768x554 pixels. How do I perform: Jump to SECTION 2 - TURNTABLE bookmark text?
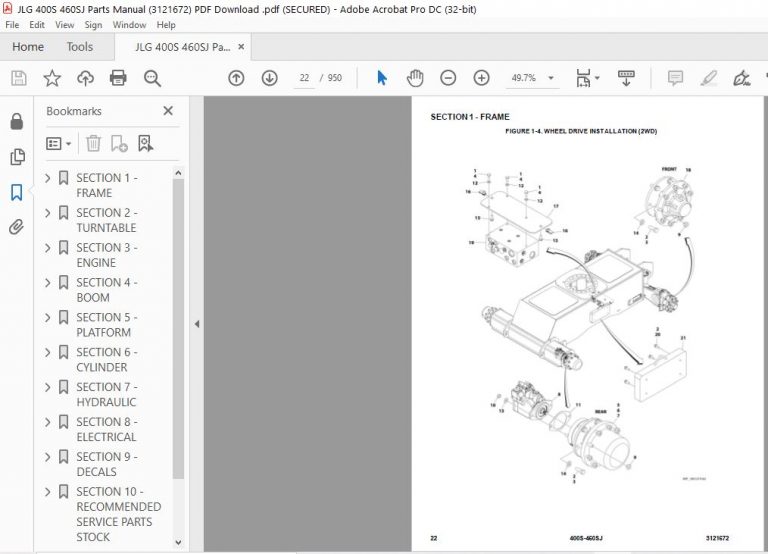106,220
